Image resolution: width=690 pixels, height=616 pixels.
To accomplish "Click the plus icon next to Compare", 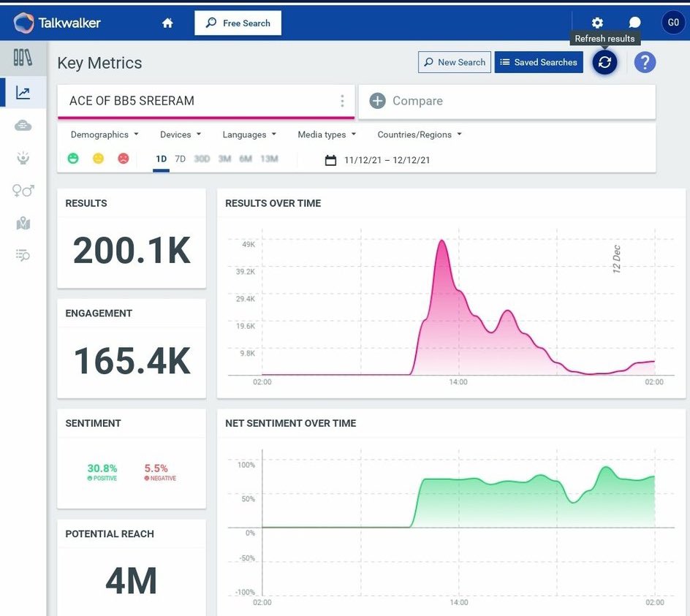I will pos(377,101).
